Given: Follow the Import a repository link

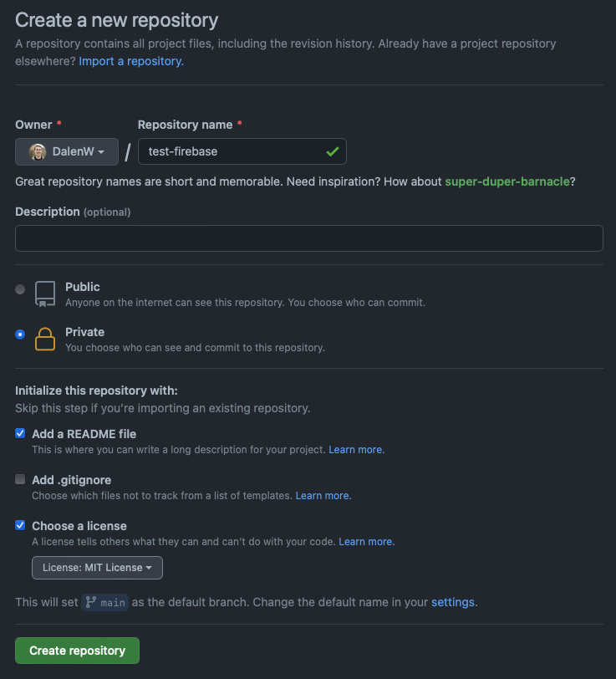Looking at the screenshot, I should (x=131, y=61).
